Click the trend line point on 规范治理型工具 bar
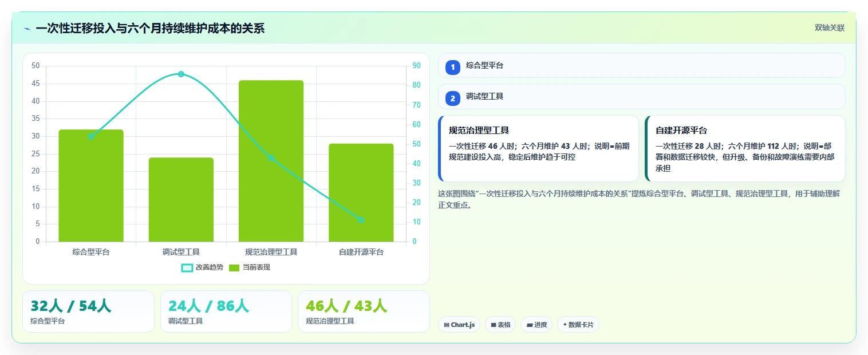Viewport: 868px width, 355px height. coord(271,158)
